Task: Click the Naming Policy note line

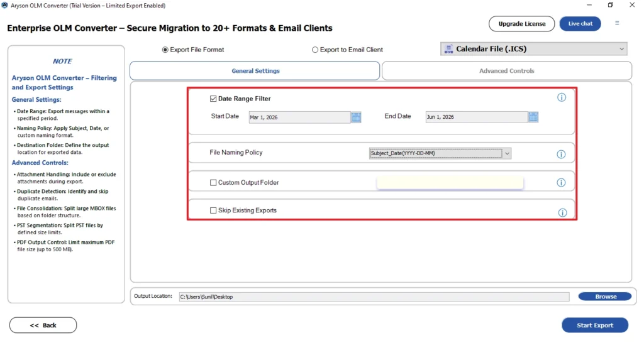Action: (x=61, y=132)
